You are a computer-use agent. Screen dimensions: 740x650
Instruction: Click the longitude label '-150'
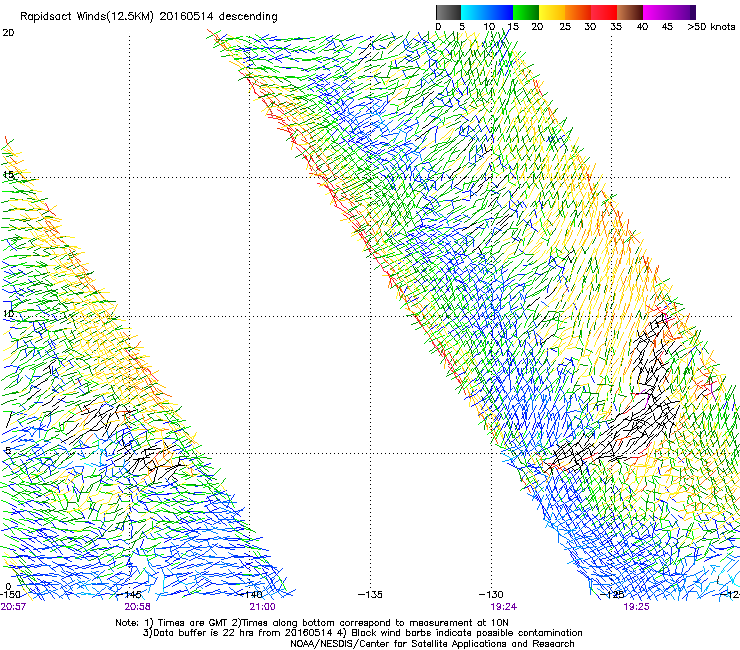[x=10, y=594]
